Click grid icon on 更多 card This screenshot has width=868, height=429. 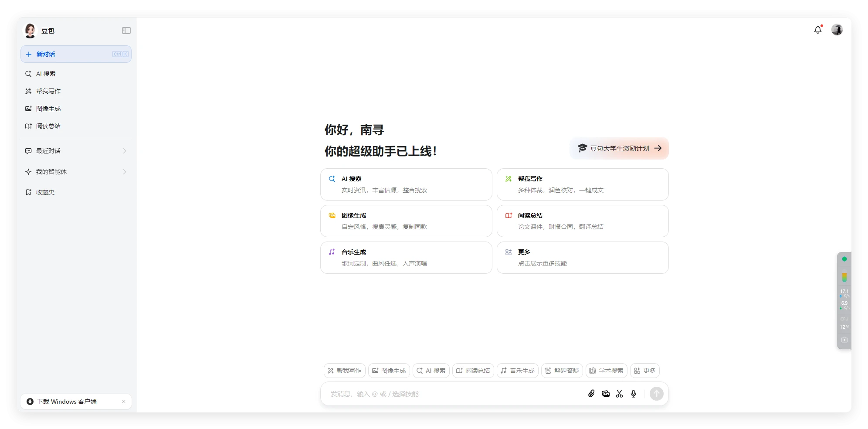click(509, 252)
